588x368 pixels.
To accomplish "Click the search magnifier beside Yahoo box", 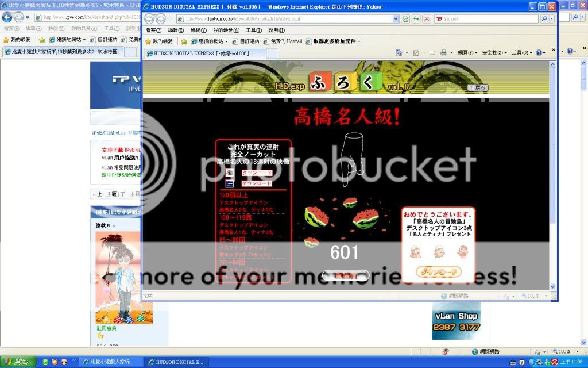I will coord(545,18).
